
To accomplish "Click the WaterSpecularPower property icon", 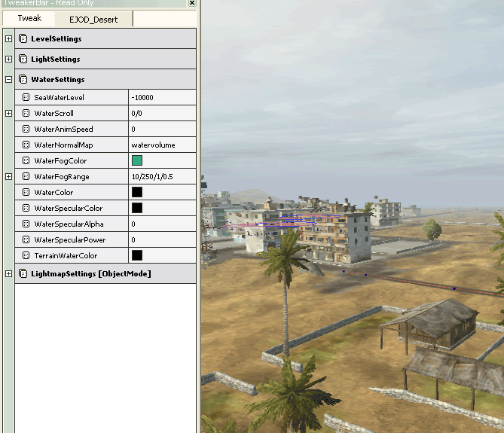I will 26,239.
